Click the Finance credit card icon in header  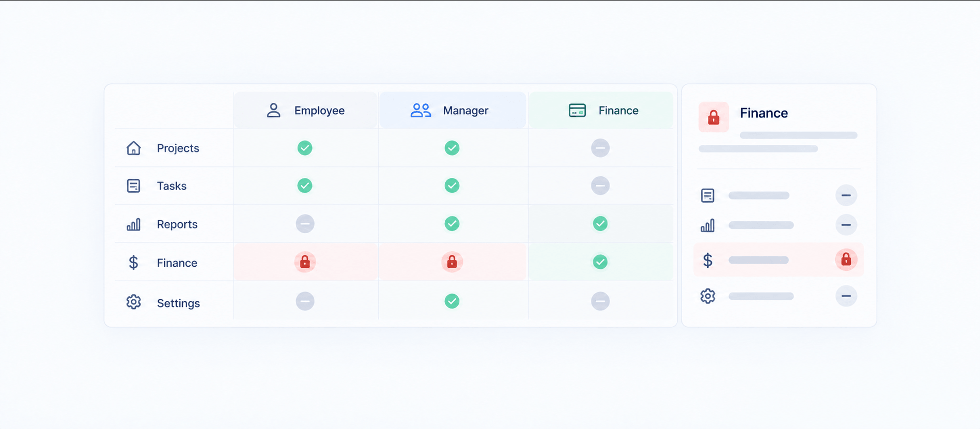(x=577, y=110)
